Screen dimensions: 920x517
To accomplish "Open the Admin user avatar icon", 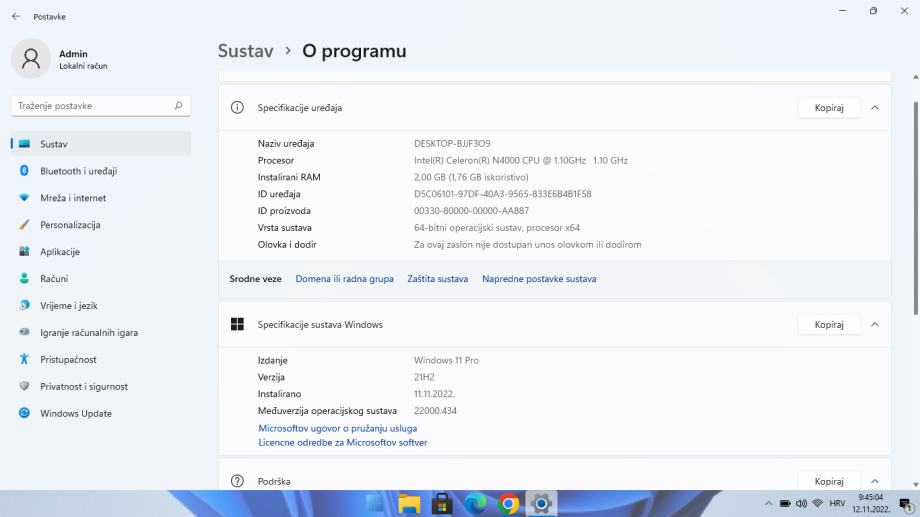I will coord(31,59).
